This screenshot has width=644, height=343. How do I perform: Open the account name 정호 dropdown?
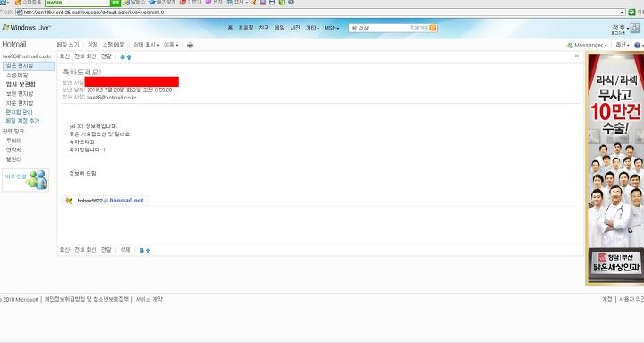[x=621, y=28]
